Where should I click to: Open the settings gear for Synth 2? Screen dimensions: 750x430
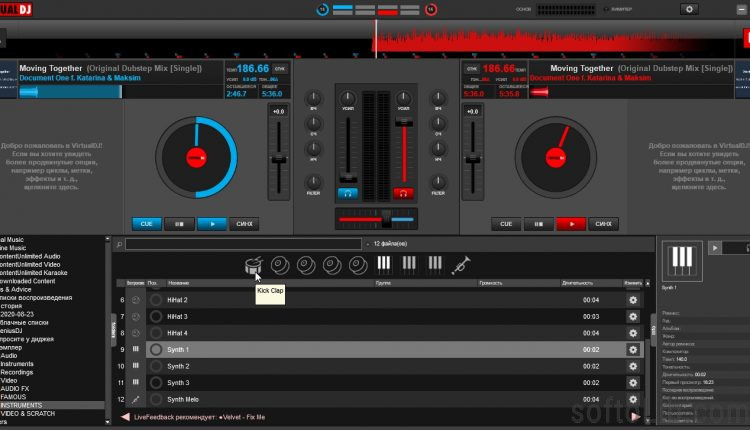[633, 366]
